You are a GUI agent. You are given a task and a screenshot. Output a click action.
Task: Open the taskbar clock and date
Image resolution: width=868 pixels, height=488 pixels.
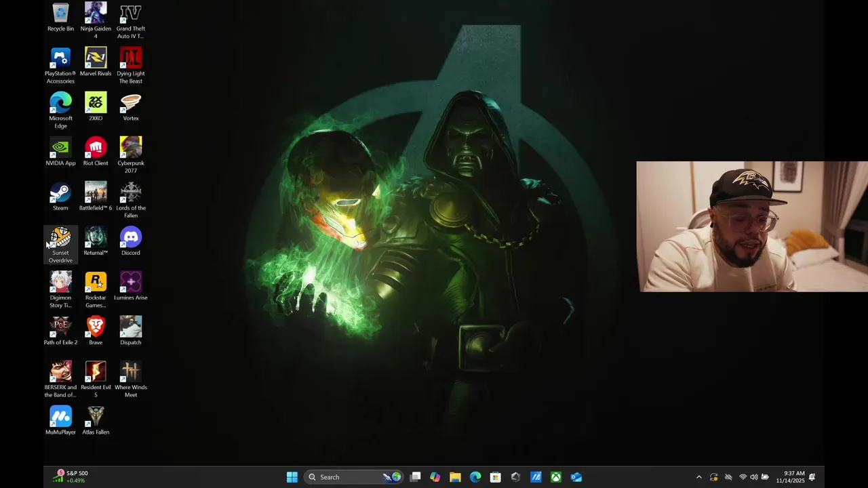(790, 477)
